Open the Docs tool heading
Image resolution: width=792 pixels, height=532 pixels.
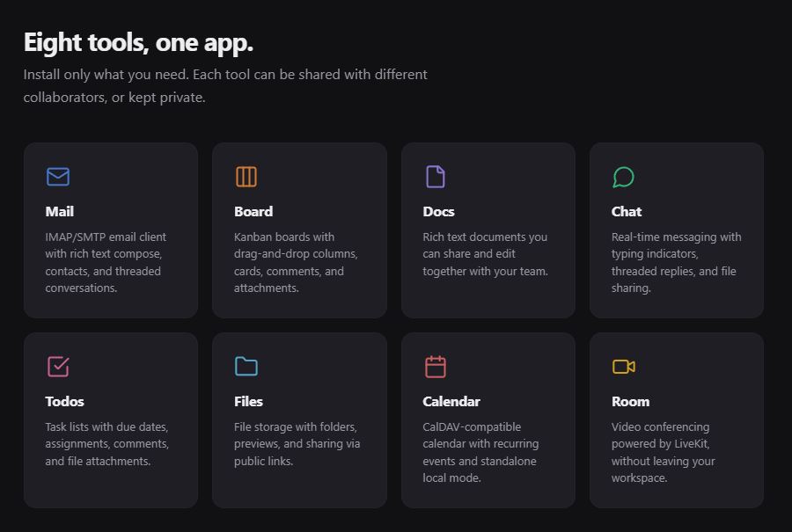(438, 211)
